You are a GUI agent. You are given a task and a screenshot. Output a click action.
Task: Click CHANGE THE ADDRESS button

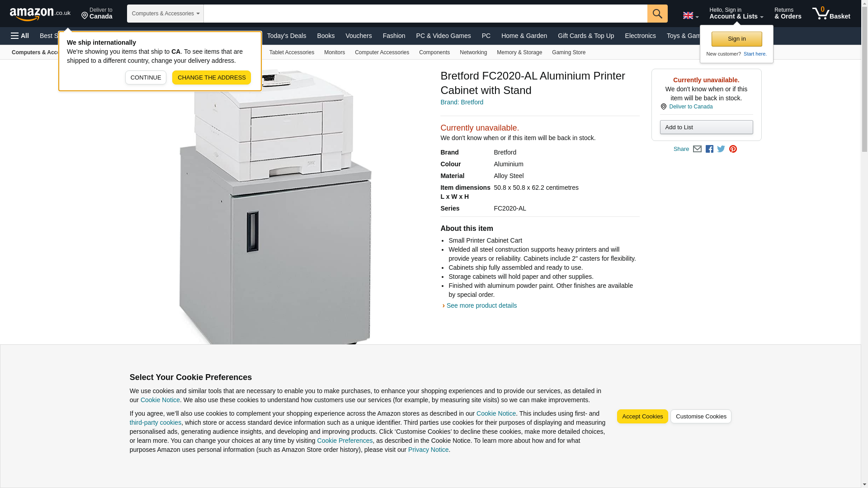(212, 78)
